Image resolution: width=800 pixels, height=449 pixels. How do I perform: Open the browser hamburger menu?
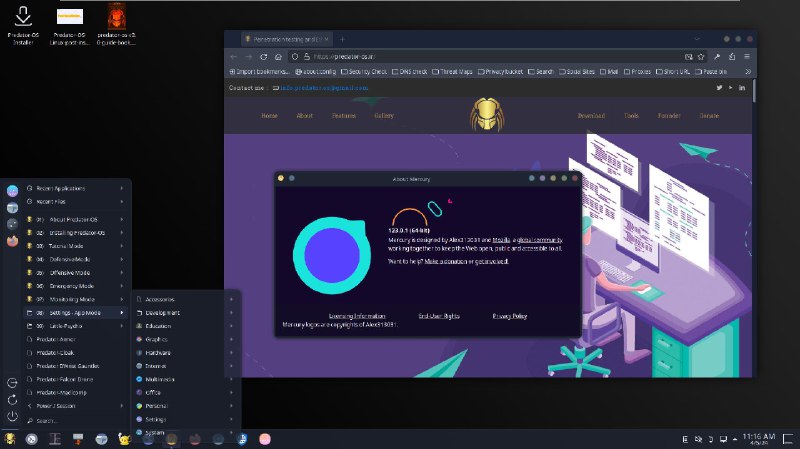click(x=746, y=57)
